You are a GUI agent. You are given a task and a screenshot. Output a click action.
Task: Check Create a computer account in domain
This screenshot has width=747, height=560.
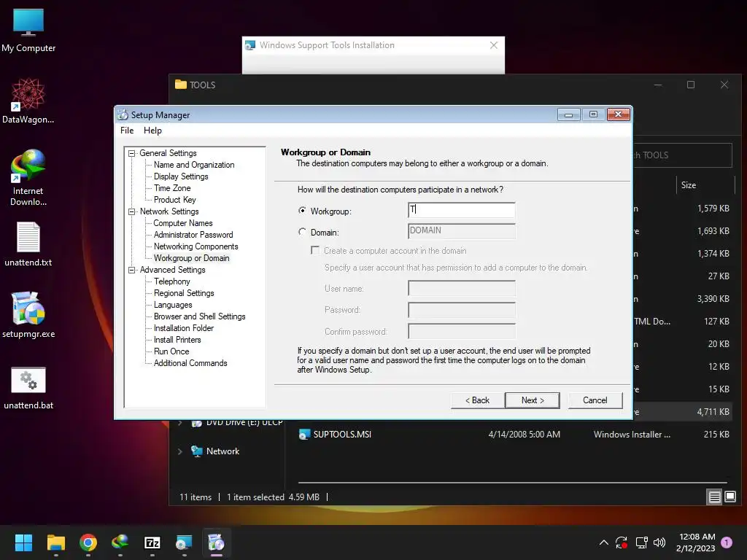point(315,251)
